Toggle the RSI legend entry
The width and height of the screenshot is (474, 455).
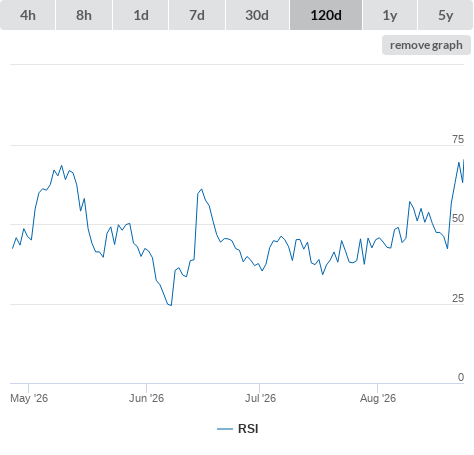pyautogui.click(x=238, y=429)
